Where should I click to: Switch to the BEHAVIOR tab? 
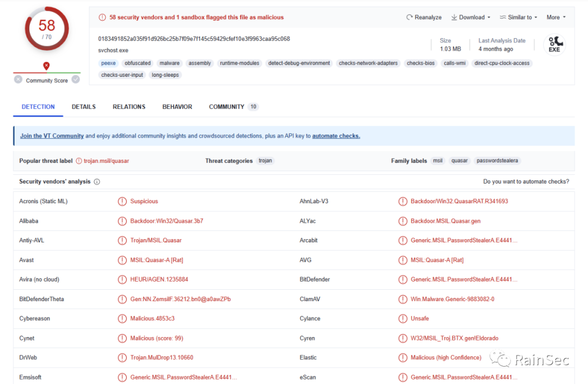(177, 107)
